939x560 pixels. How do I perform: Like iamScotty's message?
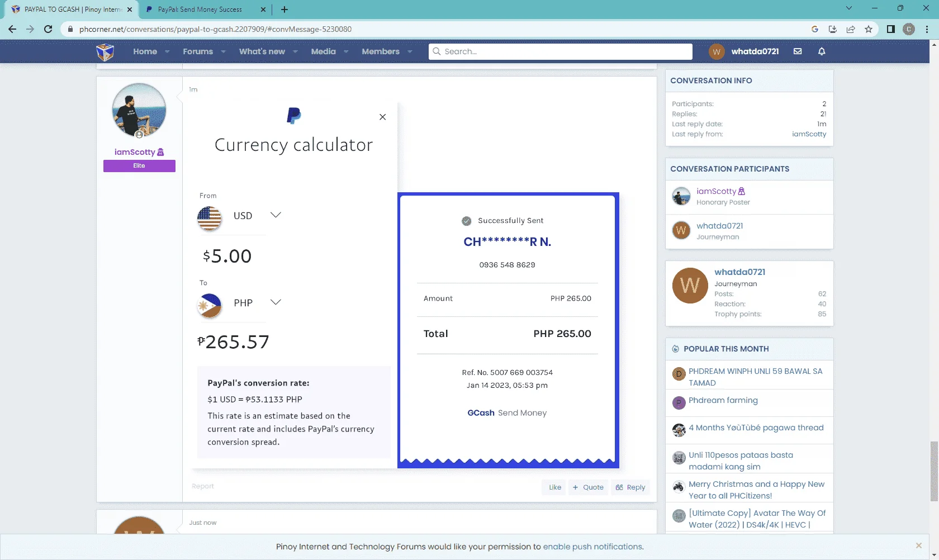pyautogui.click(x=555, y=487)
